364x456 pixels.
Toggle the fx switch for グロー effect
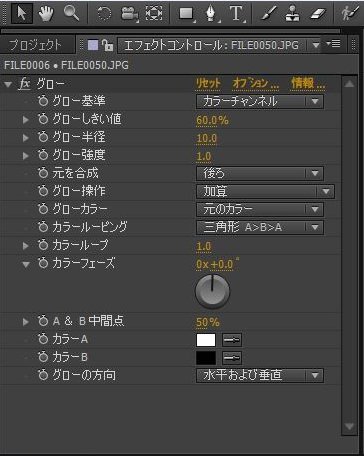[25, 84]
